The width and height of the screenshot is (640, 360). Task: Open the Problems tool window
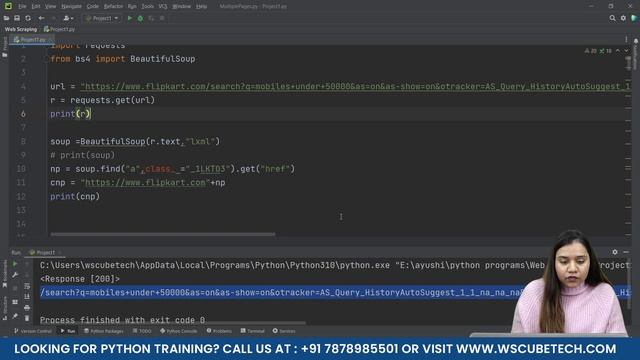[x=219, y=331]
